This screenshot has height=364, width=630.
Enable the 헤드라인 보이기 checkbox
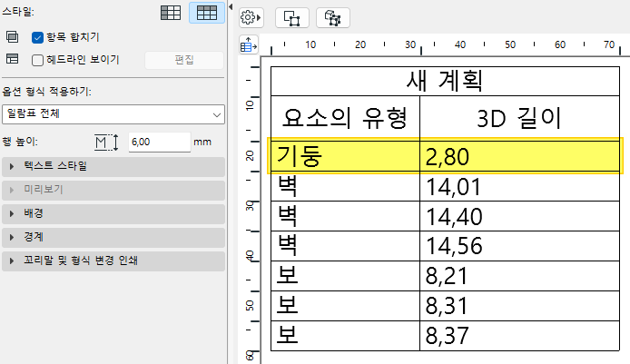pyautogui.click(x=37, y=60)
